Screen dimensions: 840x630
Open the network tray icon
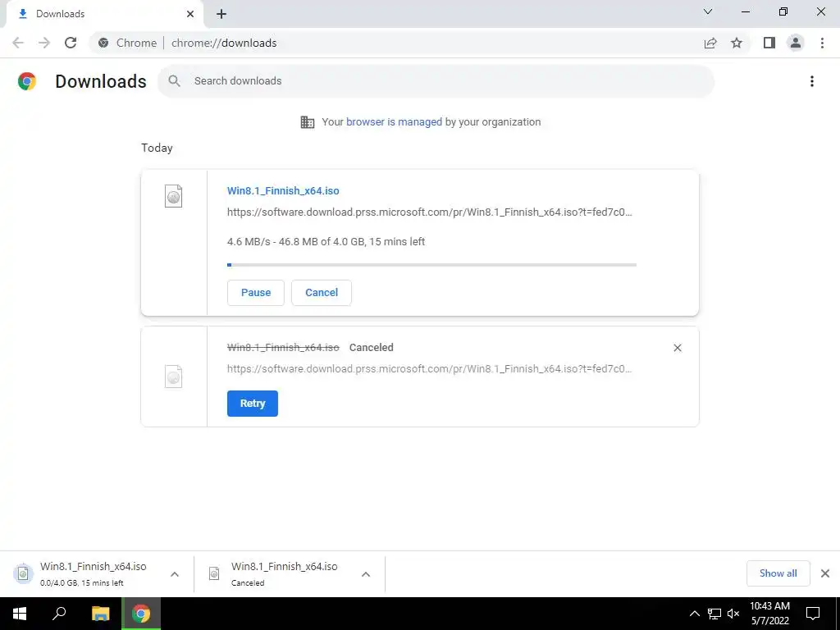pos(714,614)
